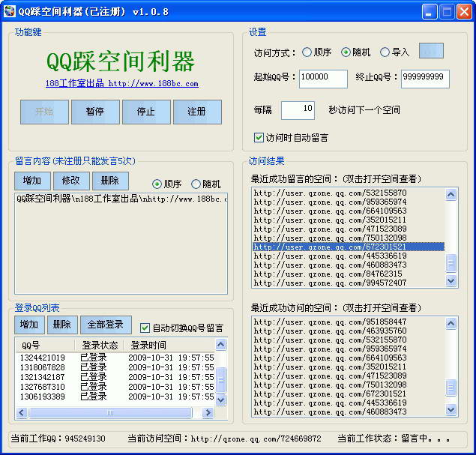The height and width of the screenshot is (455, 476).
Task: Select URL ending 460883473 in visited list
Action: (x=349, y=412)
